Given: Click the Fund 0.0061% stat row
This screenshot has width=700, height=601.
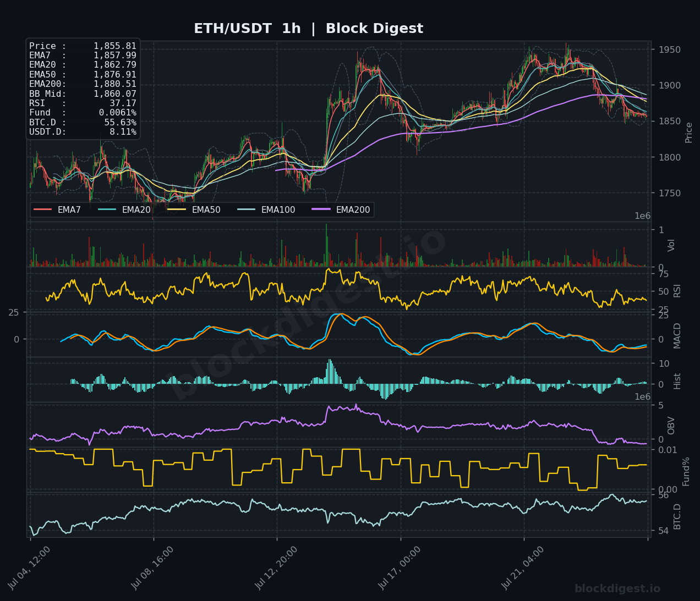Looking at the screenshot, I should click(83, 113).
